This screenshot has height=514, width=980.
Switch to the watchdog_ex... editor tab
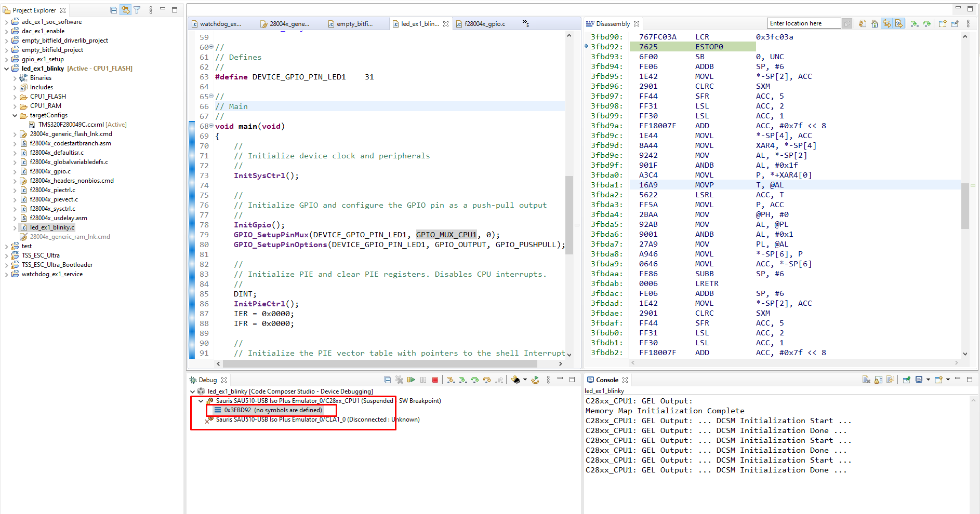point(220,24)
